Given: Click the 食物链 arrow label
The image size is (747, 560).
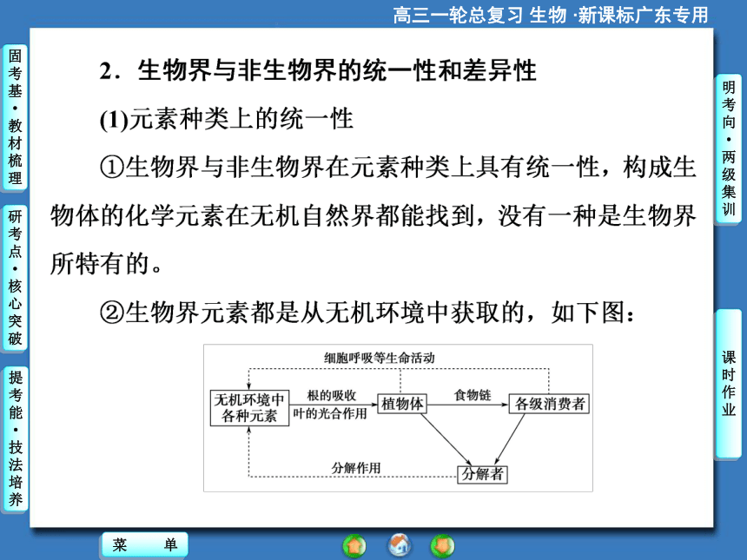Looking at the screenshot, I should (473, 395).
